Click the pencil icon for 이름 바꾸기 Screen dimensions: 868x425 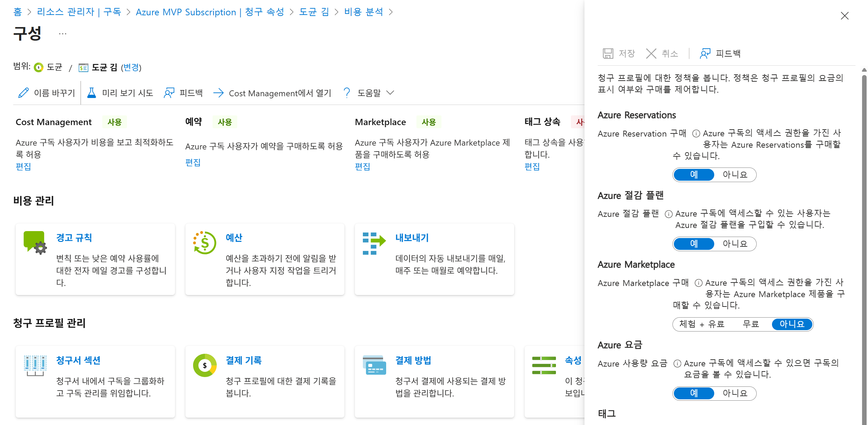23,93
